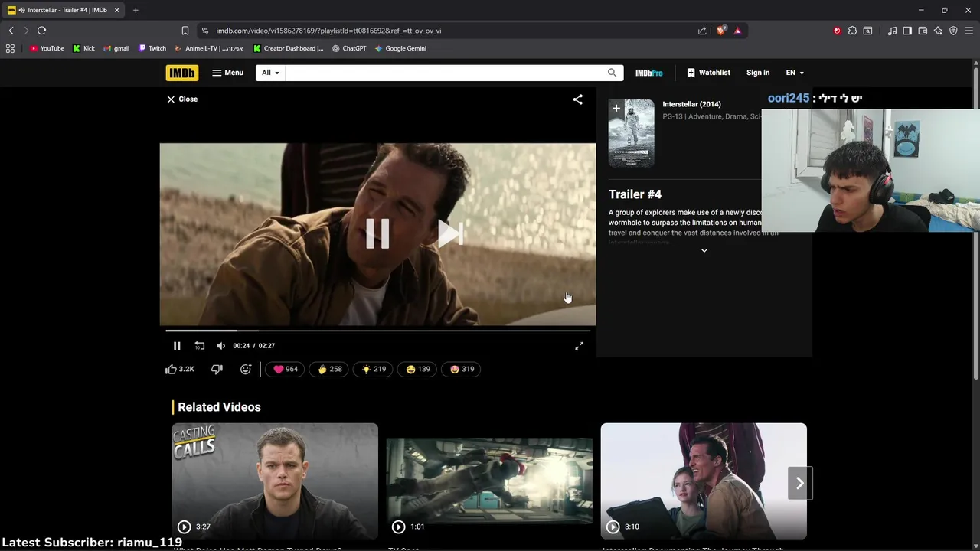The height and width of the screenshot is (551, 980).
Task: Open Brave Wallet icon
Action: pos(923,31)
